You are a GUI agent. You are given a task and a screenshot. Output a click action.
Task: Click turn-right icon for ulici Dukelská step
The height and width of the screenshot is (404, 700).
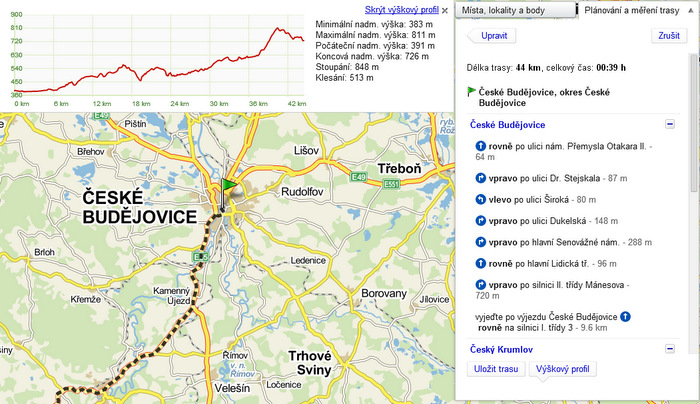click(481, 220)
